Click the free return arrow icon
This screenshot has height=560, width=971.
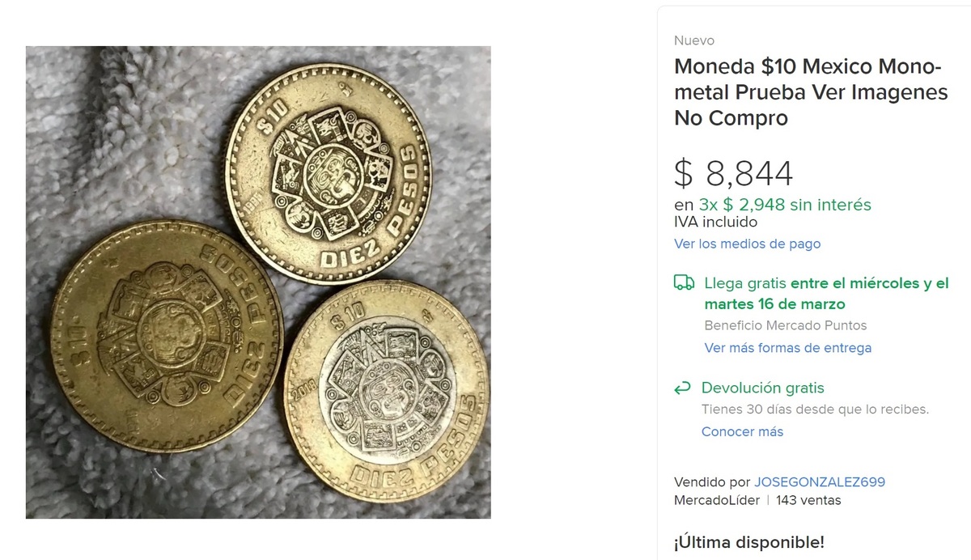click(x=683, y=388)
